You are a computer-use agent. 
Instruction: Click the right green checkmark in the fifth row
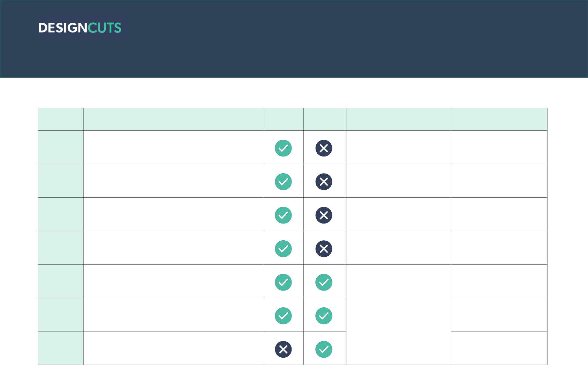[324, 282]
